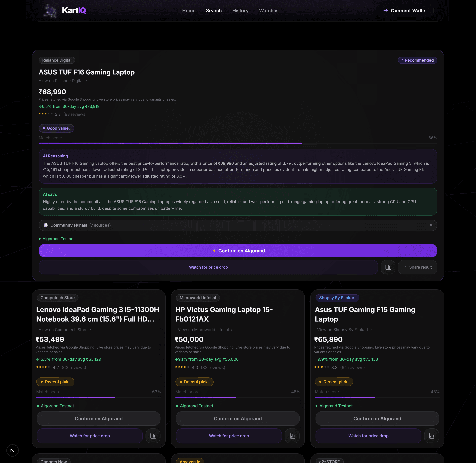476x463 pixels.
Task: Follow the View on Microworld Infosol link
Action: 205,330
